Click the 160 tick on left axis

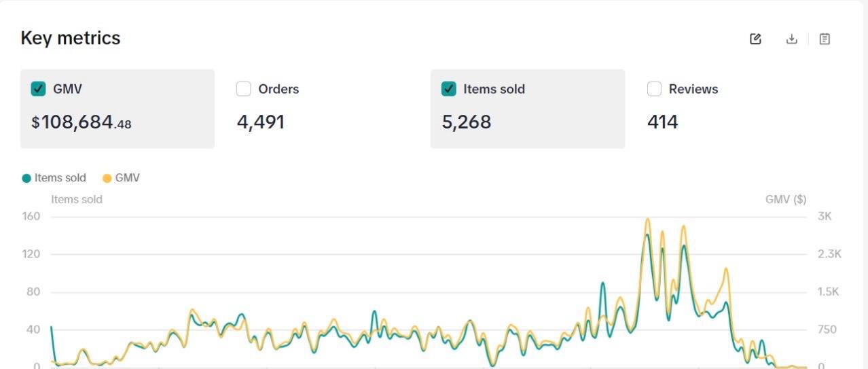coord(32,216)
